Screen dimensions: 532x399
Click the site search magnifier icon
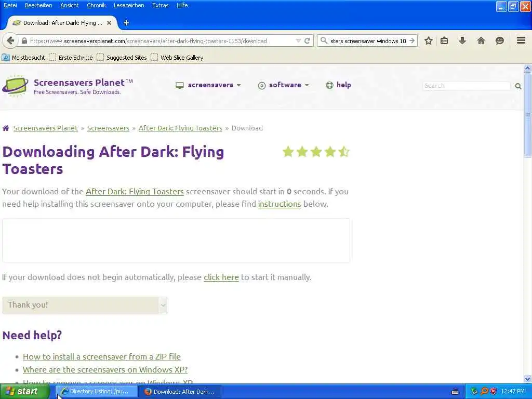pos(518,86)
